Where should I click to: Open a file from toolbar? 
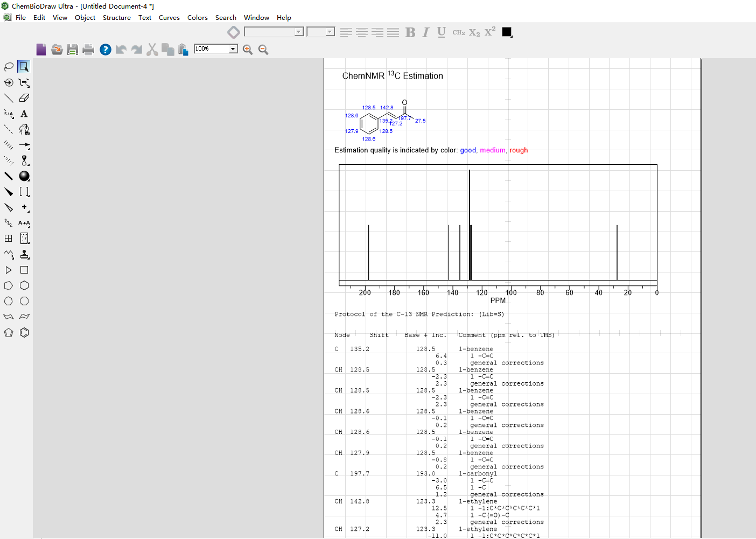(57, 50)
